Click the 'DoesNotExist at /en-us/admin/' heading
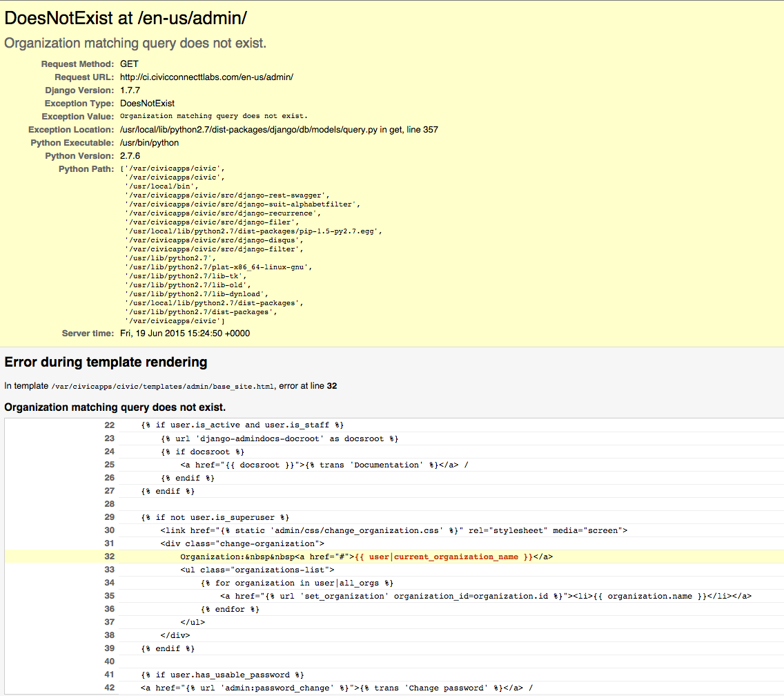 [x=126, y=19]
